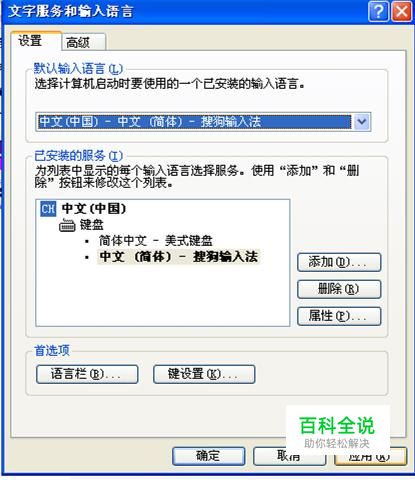Click the 应用(A) apply button
The image size is (415, 480).
(x=370, y=456)
